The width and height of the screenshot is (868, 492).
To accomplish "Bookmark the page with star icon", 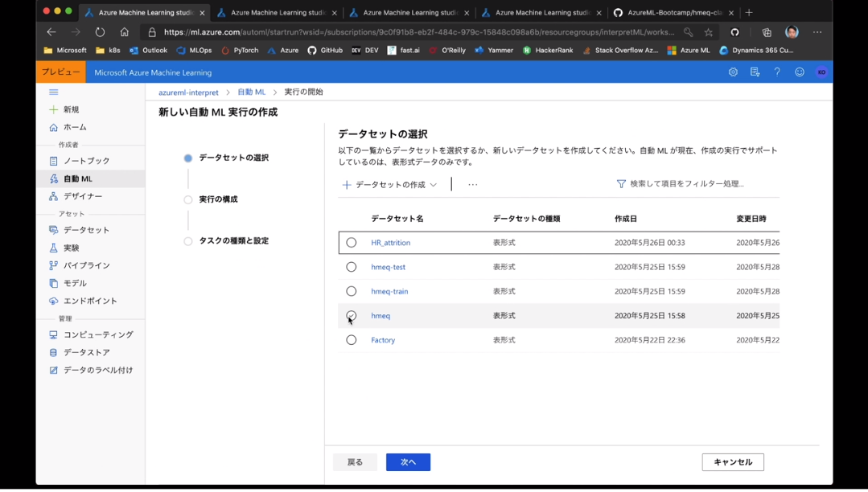I will pos(709,32).
